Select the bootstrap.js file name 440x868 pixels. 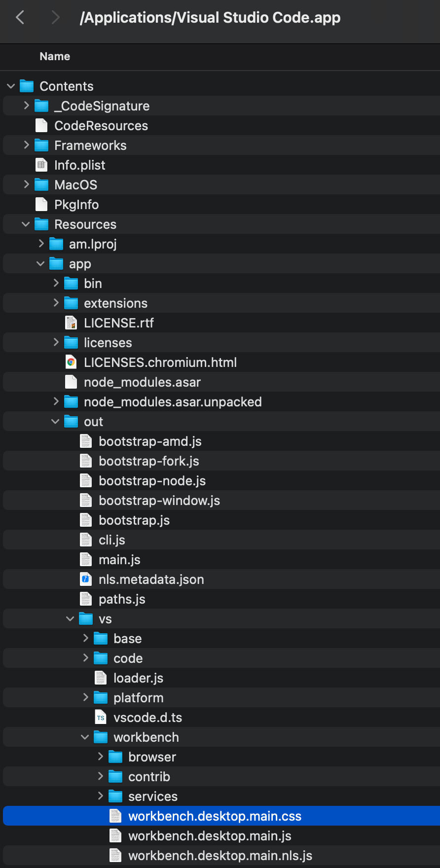134,520
